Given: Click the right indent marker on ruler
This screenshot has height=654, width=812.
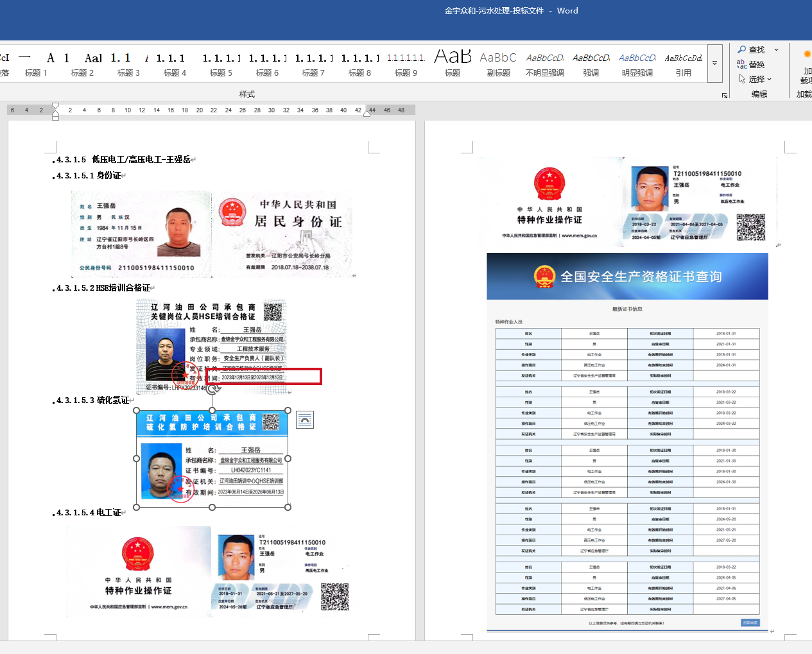Looking at the screenshot, I should (367, 113).
